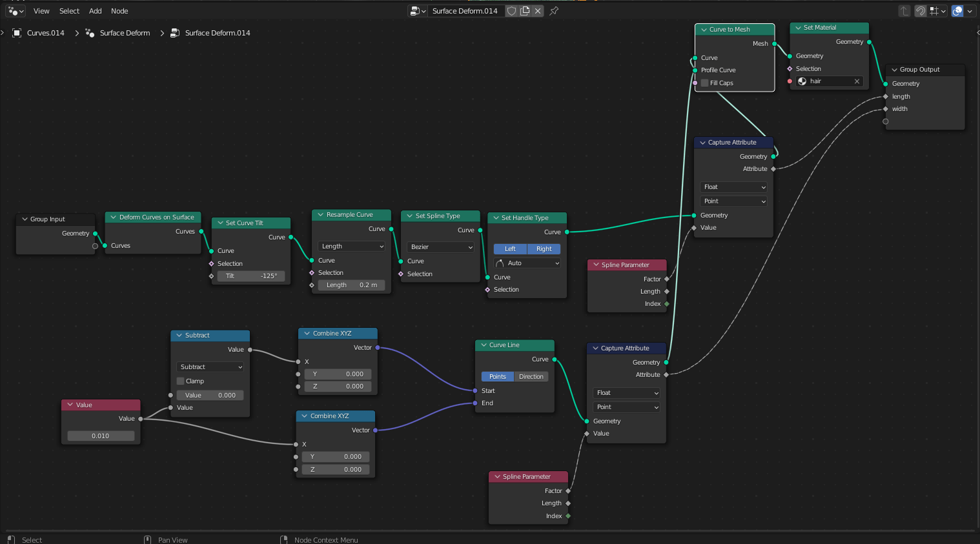The width and height of the screenshot is (980, 544).
Task: Remove the hair material with its X button
Action: click(x=857, y=81)
